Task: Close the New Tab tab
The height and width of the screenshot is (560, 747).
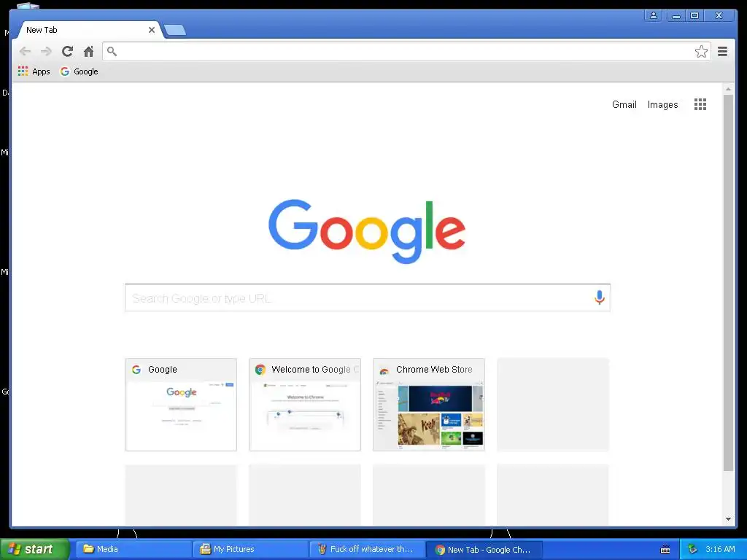Action: click(152, 30)
